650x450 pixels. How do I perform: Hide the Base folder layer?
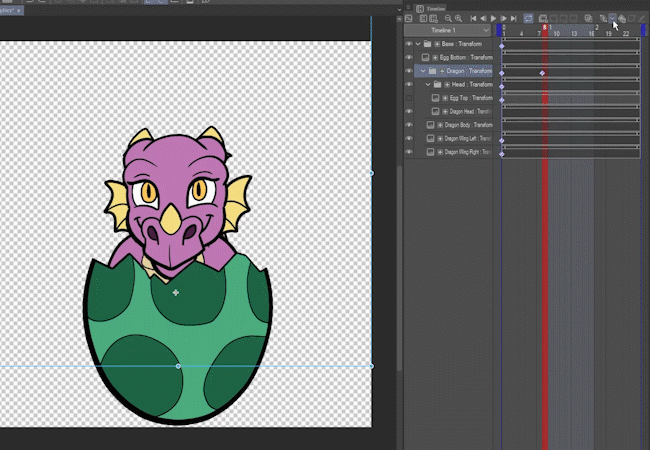pos(409,44)
